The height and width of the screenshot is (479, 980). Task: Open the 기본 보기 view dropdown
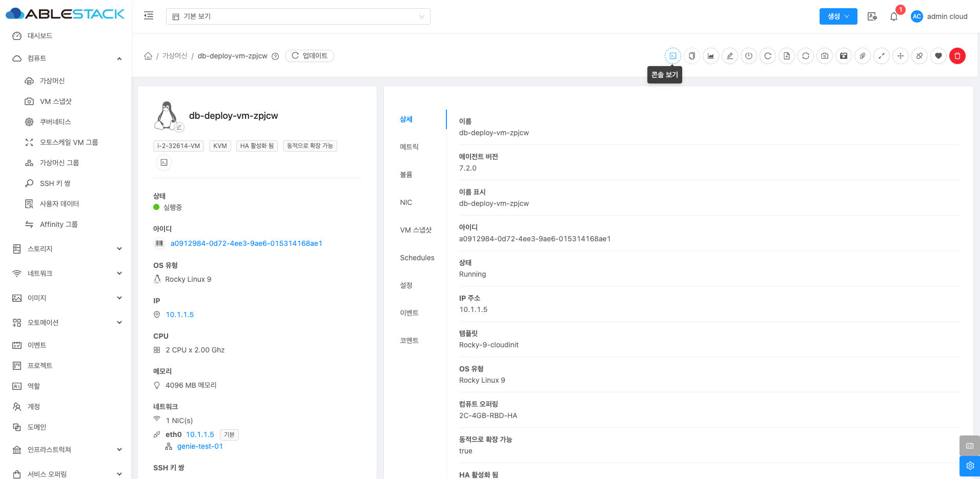point(298,16)
